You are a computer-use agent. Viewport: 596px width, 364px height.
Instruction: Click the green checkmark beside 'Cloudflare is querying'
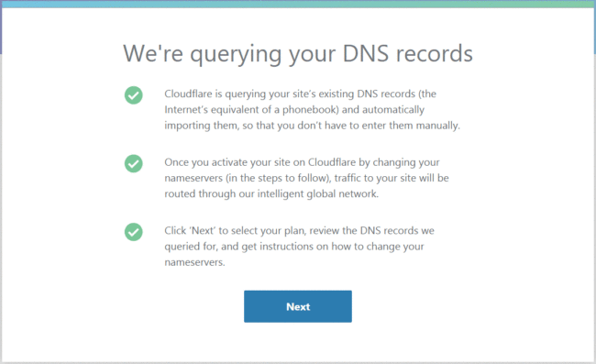[134, 95]
